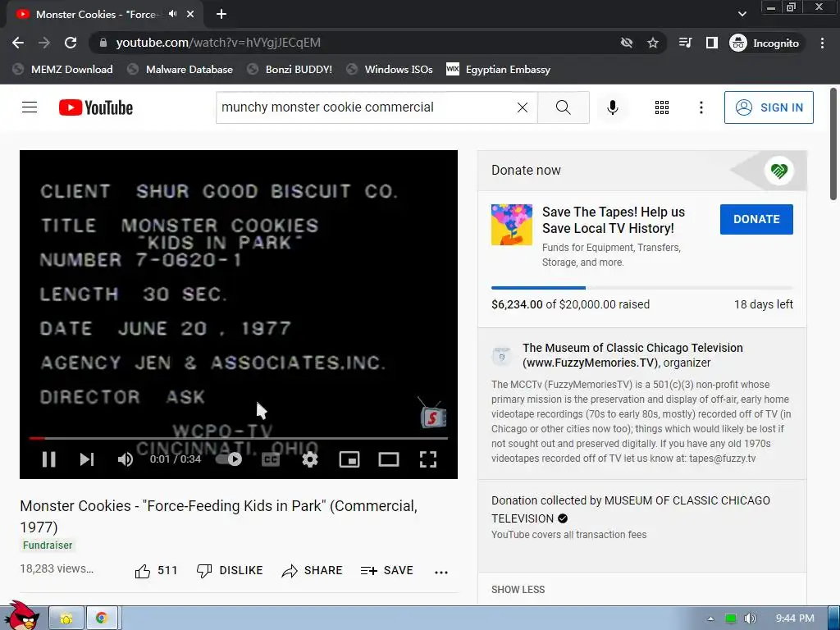Save video to playlist
Screen dimensions: 840x630
point(387,571)
